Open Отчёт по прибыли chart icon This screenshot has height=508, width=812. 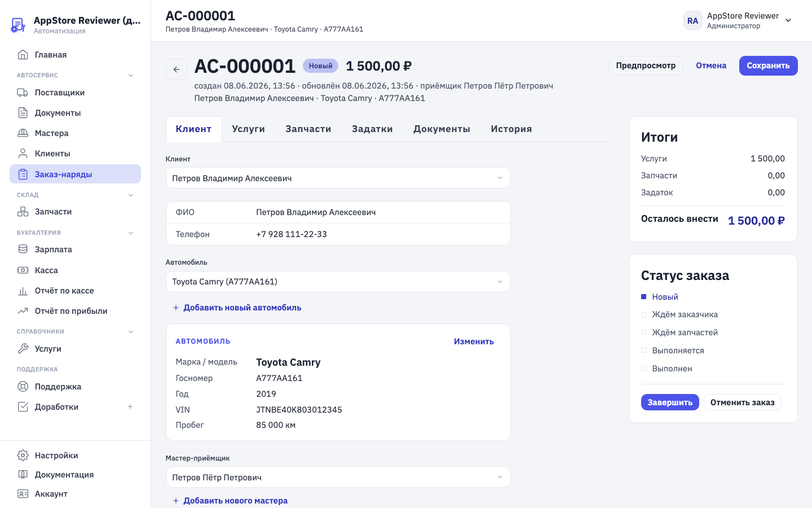(23, 311)
